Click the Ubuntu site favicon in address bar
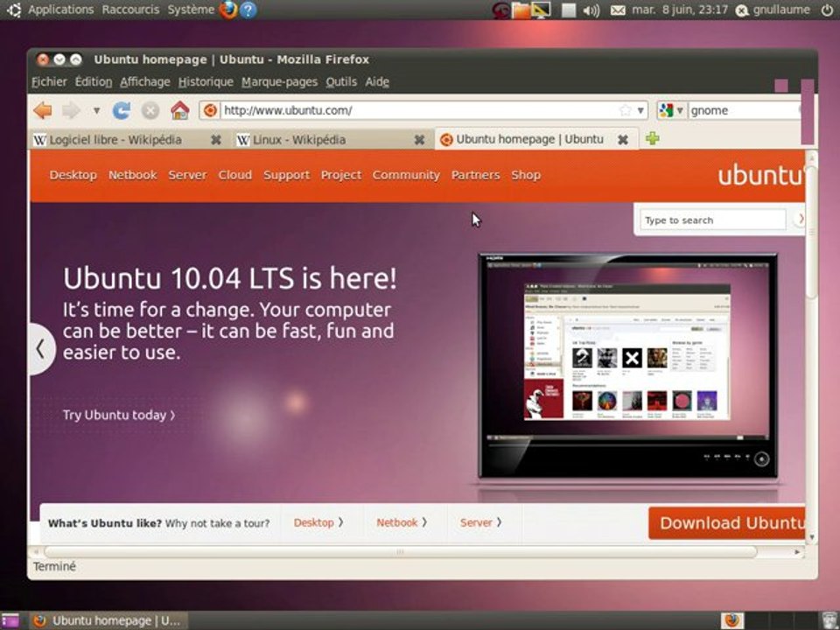This screenshot has height=630, width=840. coord(210,110)
